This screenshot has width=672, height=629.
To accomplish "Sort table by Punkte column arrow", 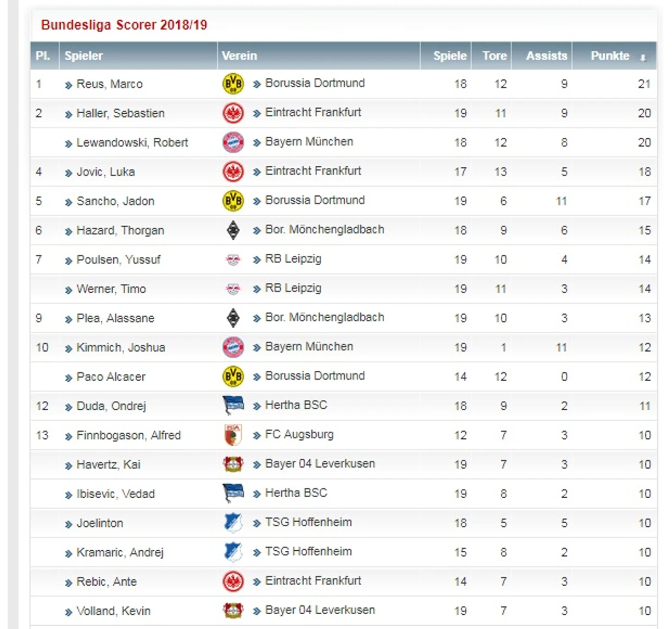I will [x=643, y=57].
